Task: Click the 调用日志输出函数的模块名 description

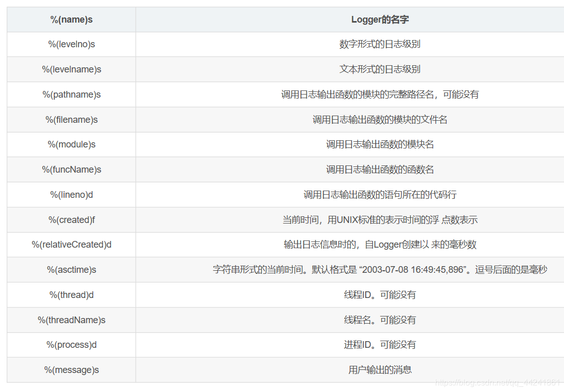Action: [x=380, y=144]
